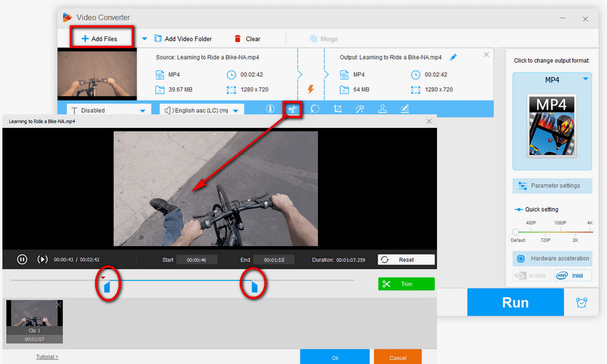The width and height of the screenshot is (607, 364).
Task: Open the effects magic wand icon
Action: click(359, 109)
